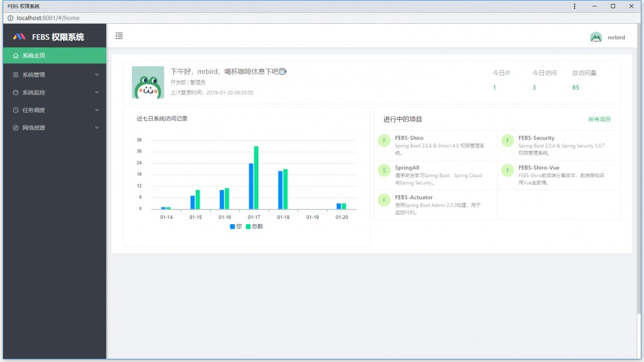Click the clock icon beside 任务调度
Viewport: 644px width, 362px height.
coord(15,110)
